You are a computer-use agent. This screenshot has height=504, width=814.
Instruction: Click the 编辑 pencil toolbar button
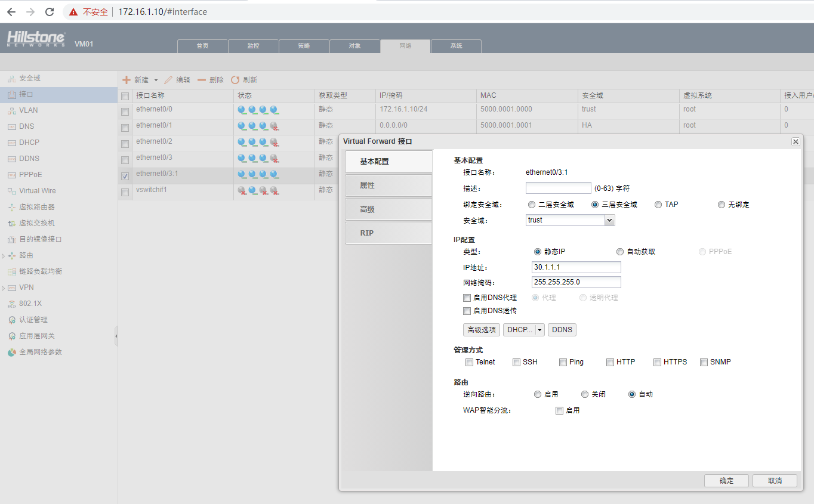tap(177, 80)
